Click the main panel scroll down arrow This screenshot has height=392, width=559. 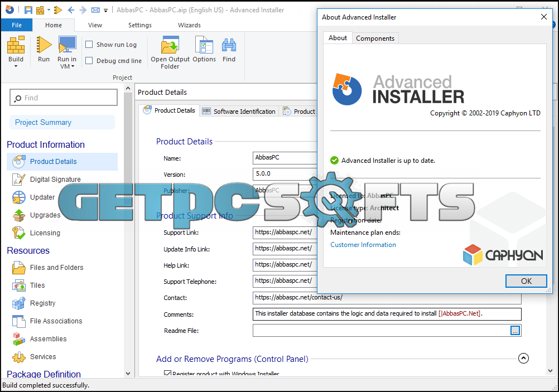550,371
